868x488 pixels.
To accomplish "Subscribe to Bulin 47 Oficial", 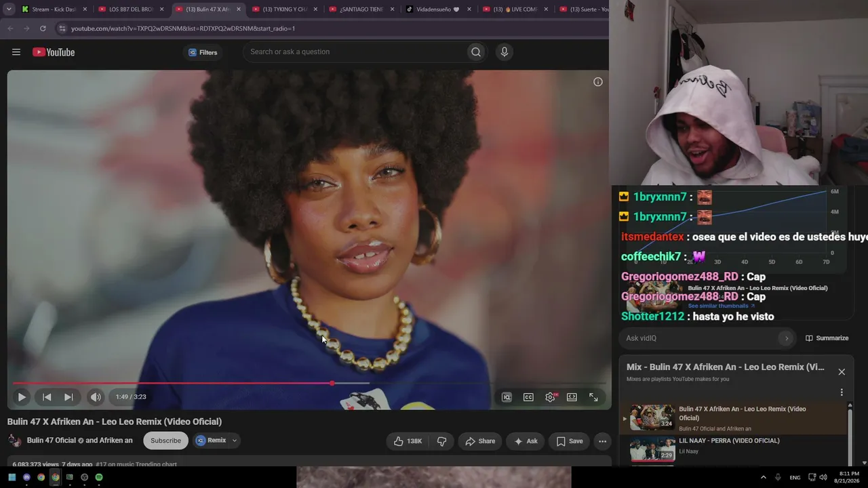I will tap(165, 441).
